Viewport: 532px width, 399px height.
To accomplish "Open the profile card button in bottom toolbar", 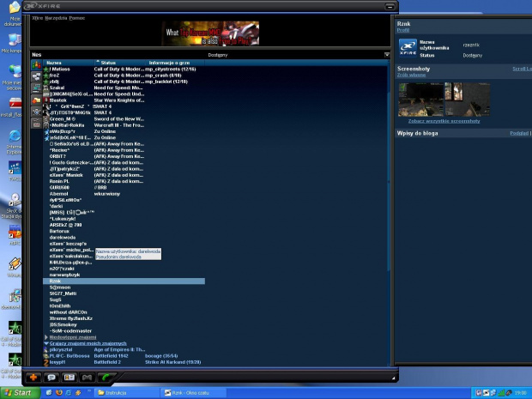I will point(70,378).
